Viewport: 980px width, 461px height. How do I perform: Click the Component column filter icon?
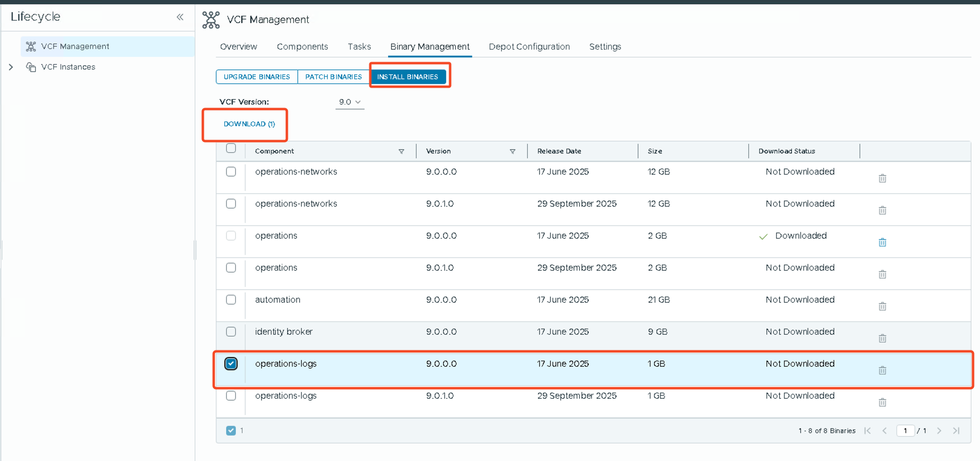point(401,152)
